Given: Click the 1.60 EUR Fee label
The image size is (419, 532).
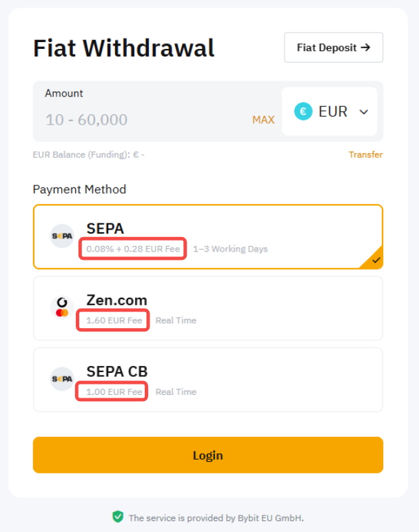Looking at the screenshot, I should pyautogui.click(x=114, y=320).
